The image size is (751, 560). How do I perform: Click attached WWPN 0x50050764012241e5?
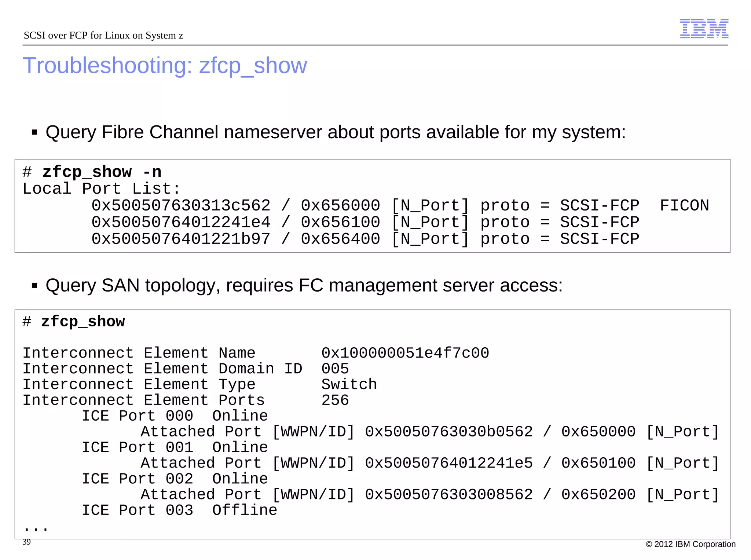coord(449,464)
